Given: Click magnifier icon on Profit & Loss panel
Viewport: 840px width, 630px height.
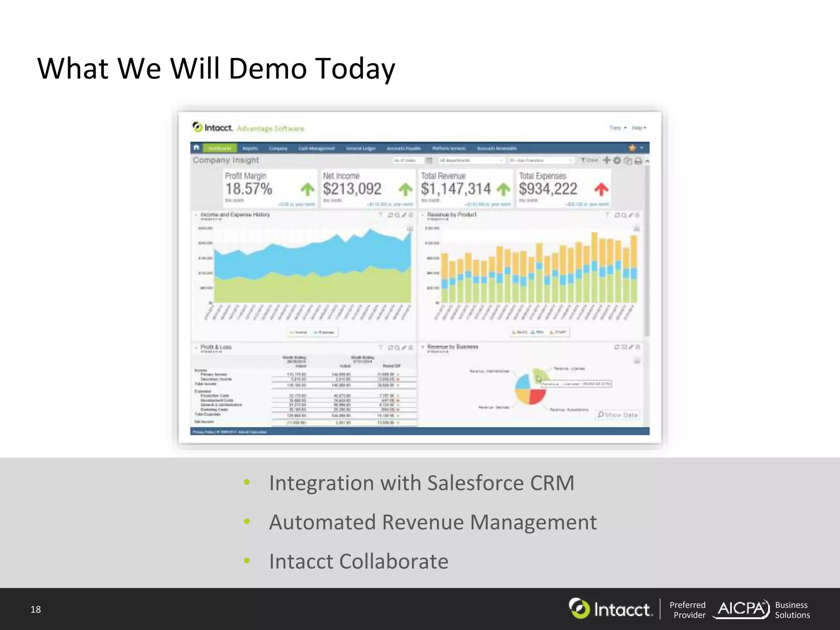Looking at the screenshot, I should pos(397,348).
